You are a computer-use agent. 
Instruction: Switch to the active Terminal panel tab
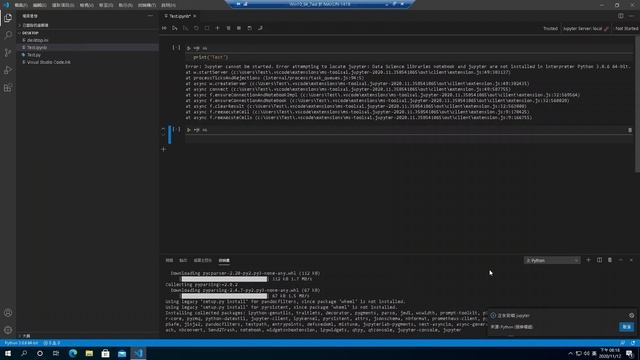pyautogui.click(x=224, y=260)
